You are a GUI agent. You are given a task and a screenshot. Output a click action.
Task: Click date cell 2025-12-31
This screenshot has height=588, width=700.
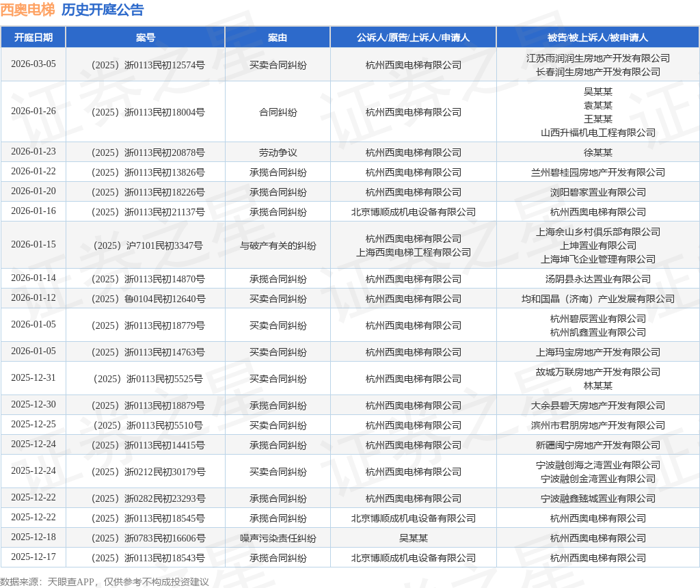pyautogui.click(x=33, y=377)
